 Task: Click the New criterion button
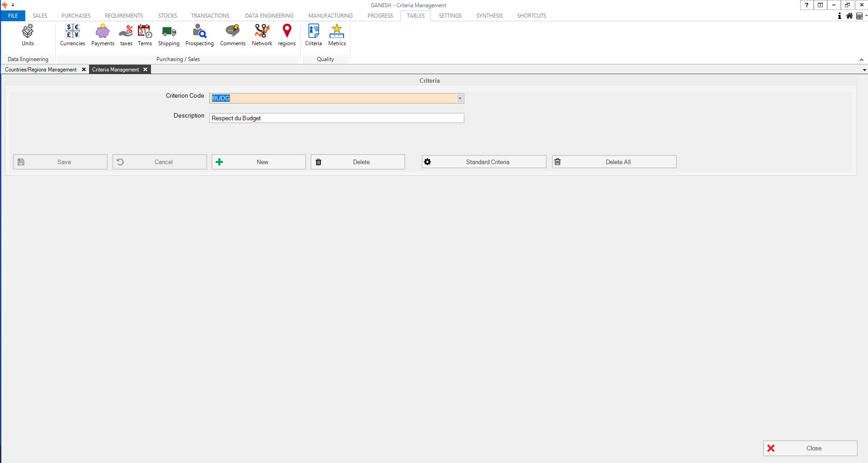point(259,162)
